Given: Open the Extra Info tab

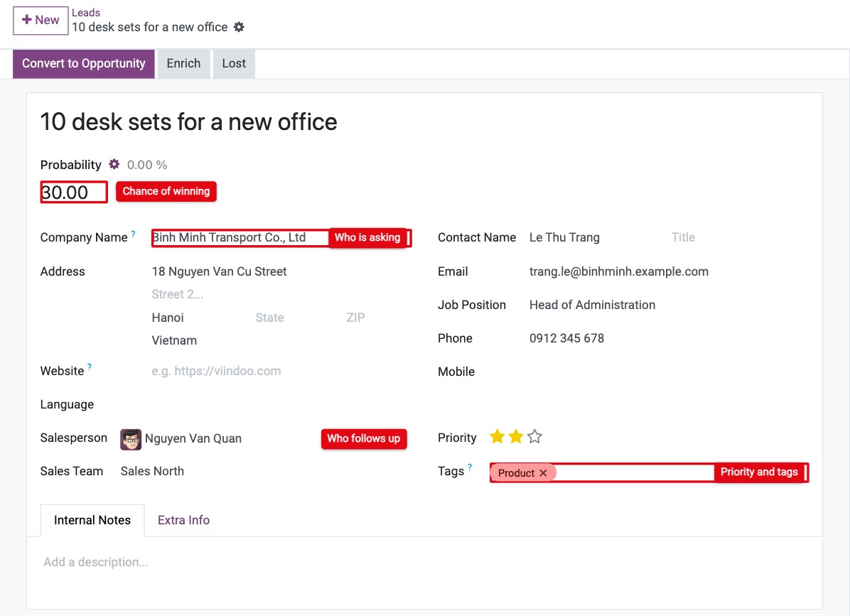Looking at the screenshot, I should pyautogui.click(x=184, y=520).
